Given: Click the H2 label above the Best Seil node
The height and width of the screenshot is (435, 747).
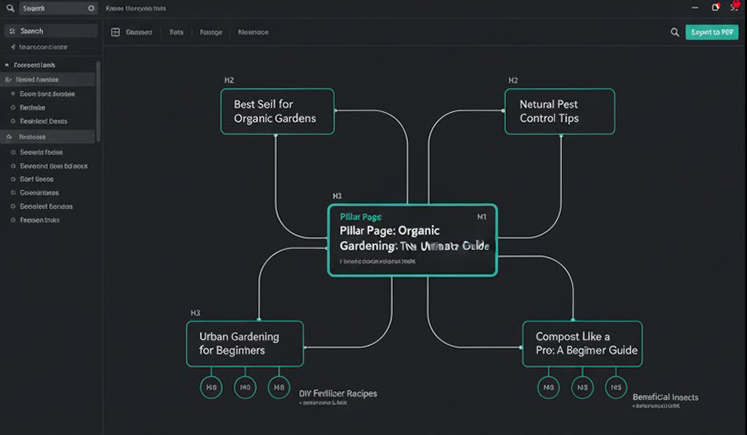Looking at the screenshot, I should point(229,80).
